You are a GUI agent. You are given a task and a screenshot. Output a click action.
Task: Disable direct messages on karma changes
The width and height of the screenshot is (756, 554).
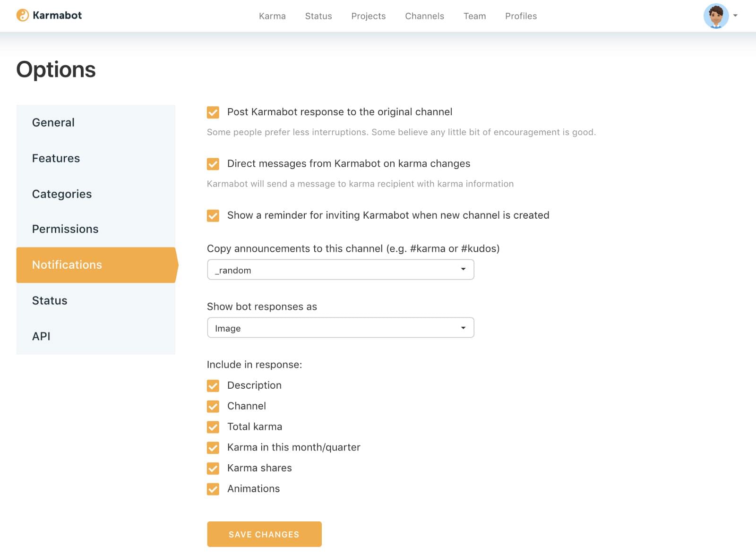tap(213, 164)
